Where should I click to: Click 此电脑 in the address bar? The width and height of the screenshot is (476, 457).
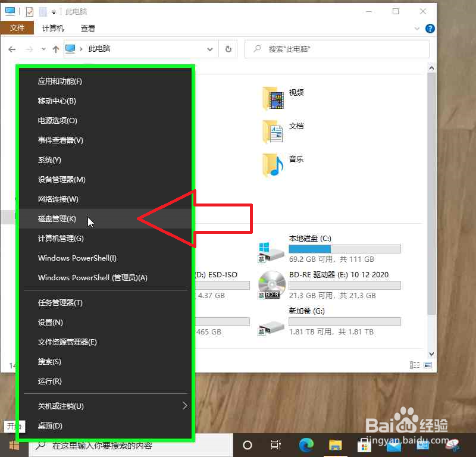point(99,49)
